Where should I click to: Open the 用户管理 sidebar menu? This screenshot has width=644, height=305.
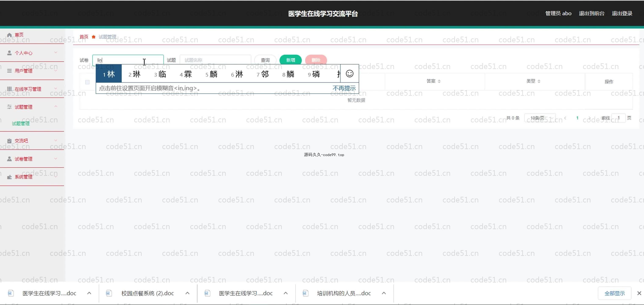click(x=32, y=71)
